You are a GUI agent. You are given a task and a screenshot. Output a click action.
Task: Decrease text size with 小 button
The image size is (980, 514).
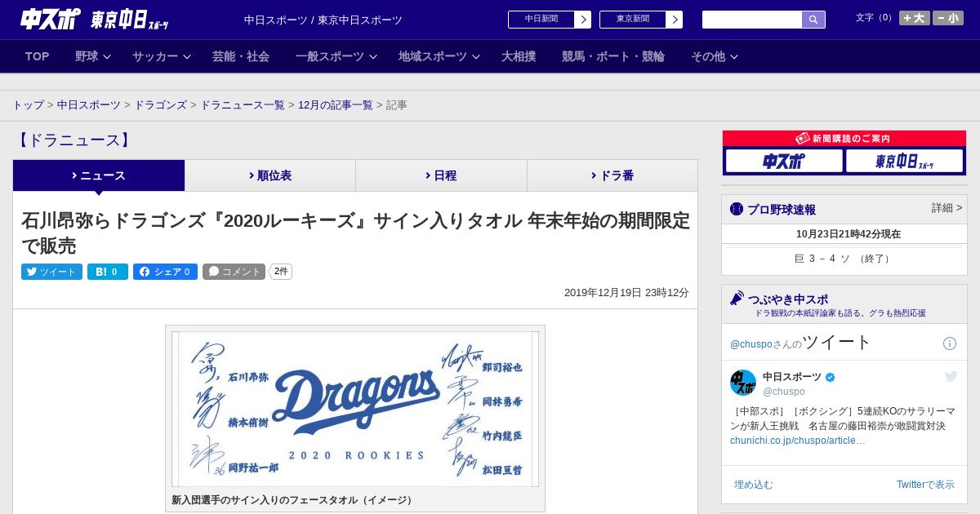coord(948,18)
